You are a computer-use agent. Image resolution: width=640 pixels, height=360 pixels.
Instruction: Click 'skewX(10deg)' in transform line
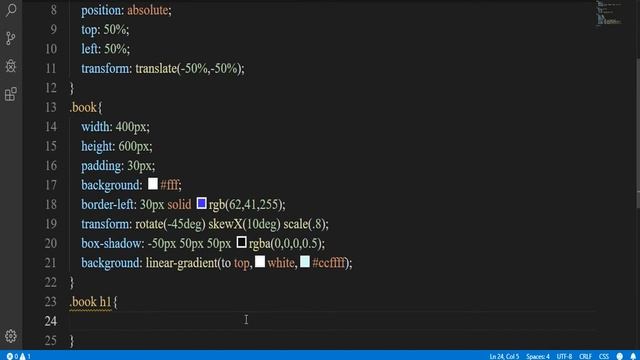point(244,224)
